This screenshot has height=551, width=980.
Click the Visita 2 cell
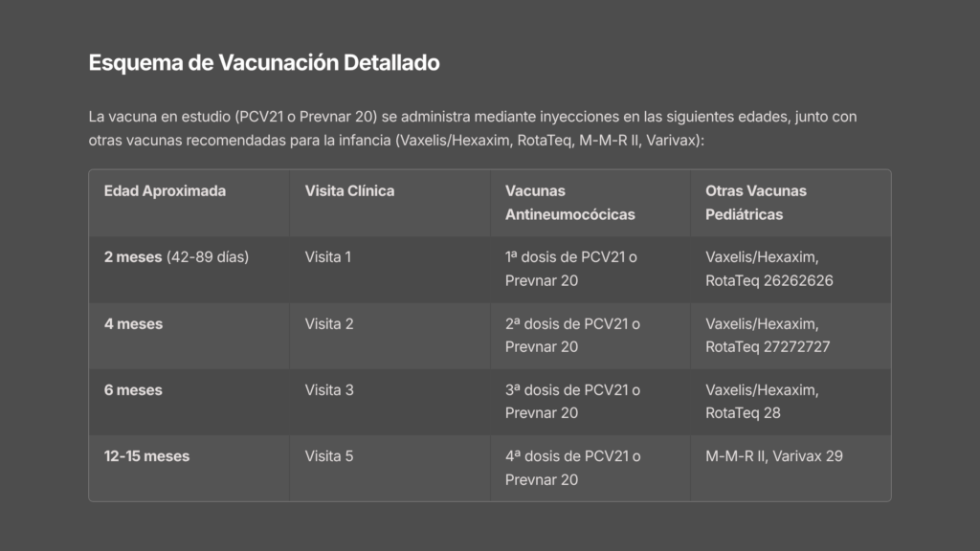(x=329, y=323)
